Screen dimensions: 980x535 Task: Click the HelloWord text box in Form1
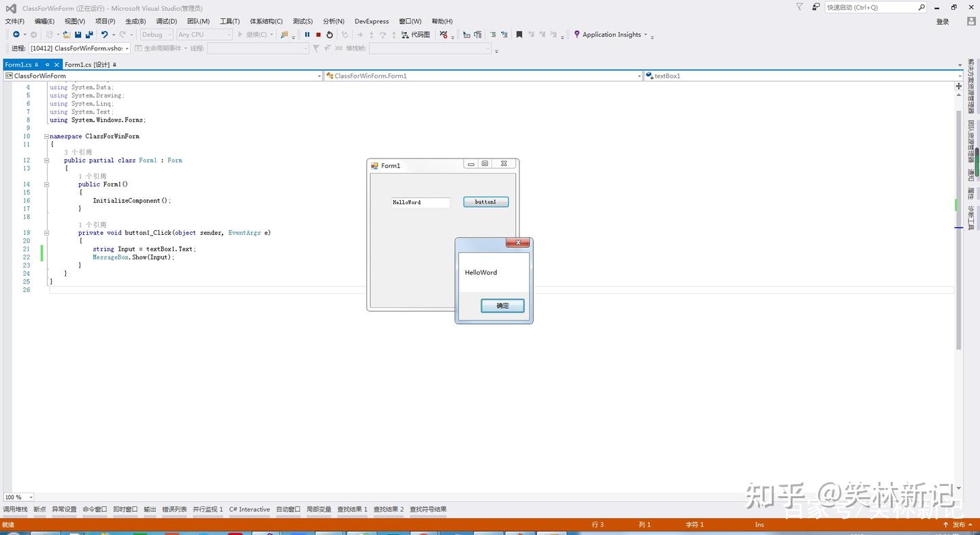coord(421,202)
